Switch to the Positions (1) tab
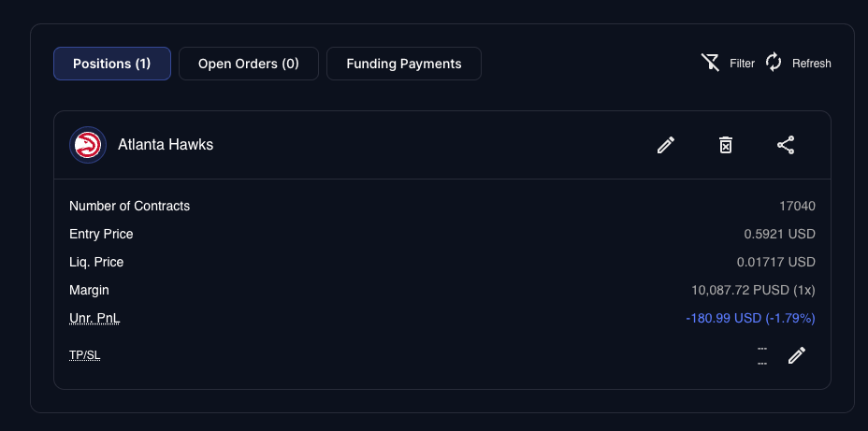Image resolution: width=868 pixels, height=431 pixels. tap(111, 64)
